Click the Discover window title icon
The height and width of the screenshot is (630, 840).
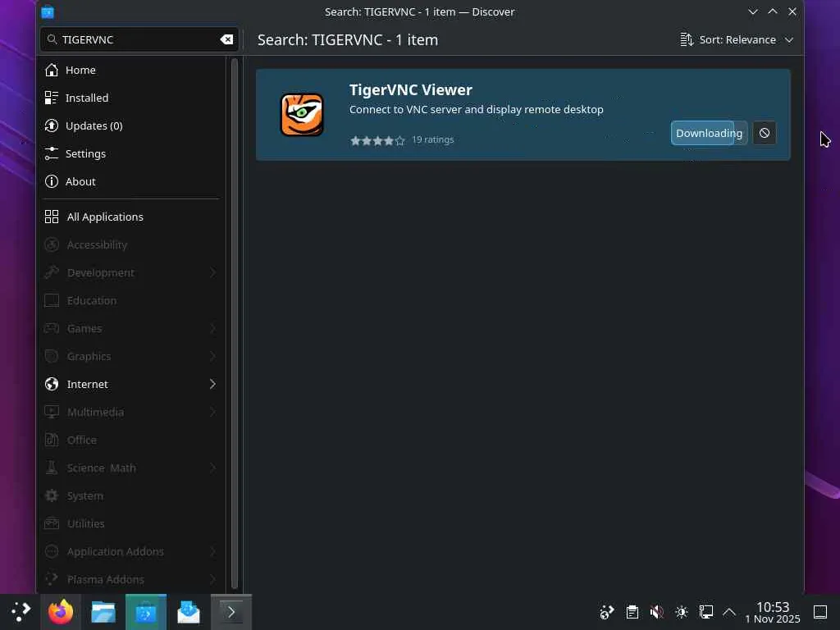click(48, 11)
